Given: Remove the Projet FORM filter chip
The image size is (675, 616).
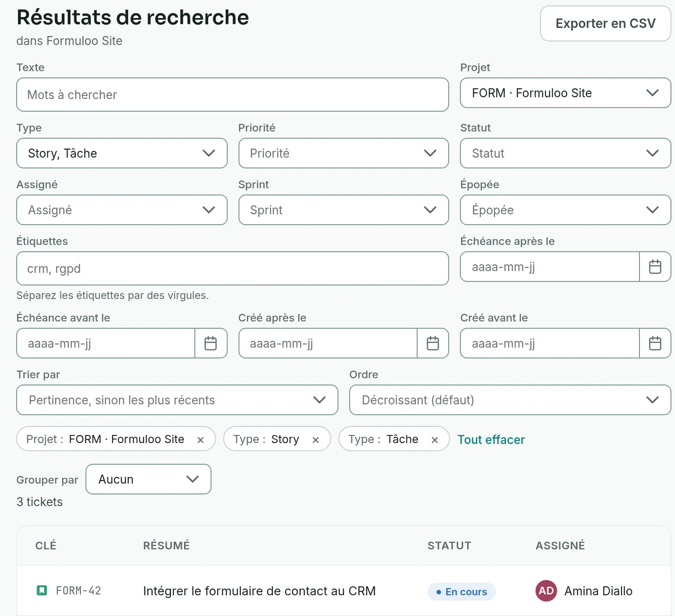Looking at the screenshot, I should 201,439.
